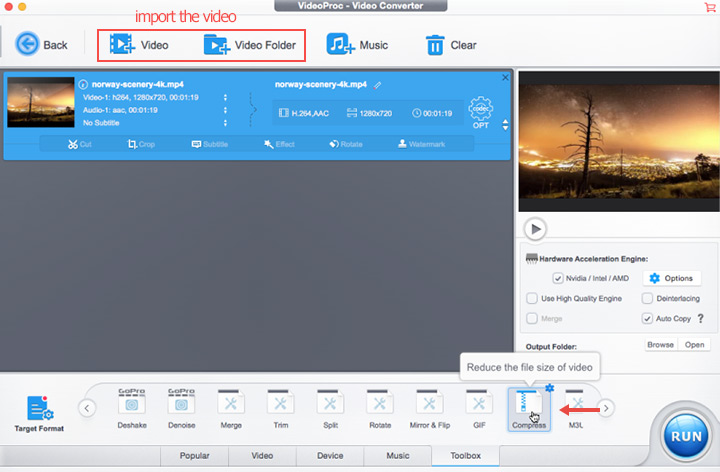
Task: Play the video preview
Action: (x=534, y=227)
